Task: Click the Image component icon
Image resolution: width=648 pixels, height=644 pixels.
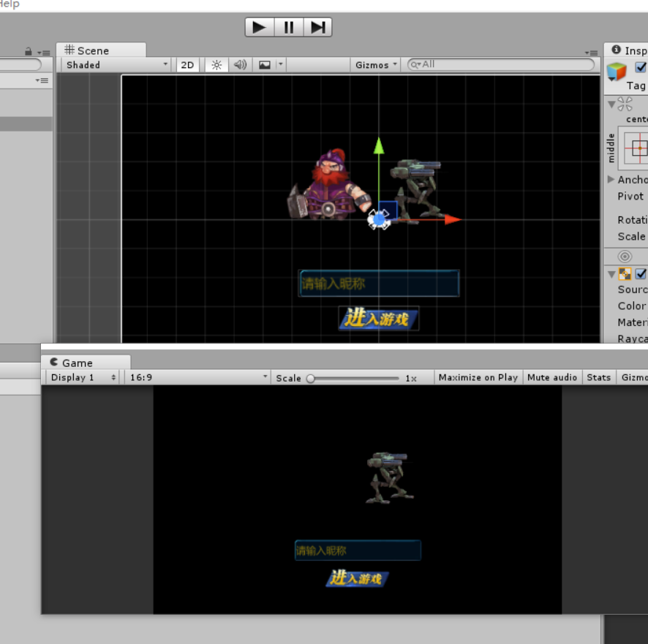Action: point(625,274)
